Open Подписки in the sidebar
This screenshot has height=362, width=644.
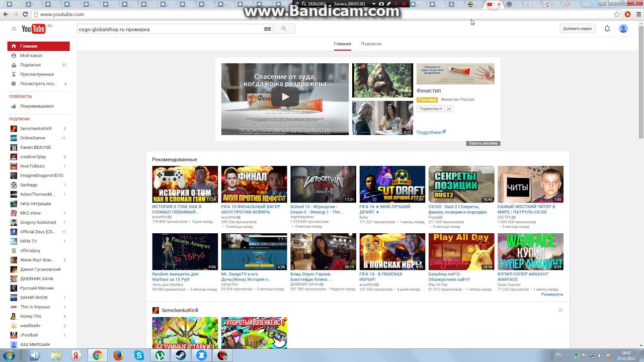(x=38, y=65)
